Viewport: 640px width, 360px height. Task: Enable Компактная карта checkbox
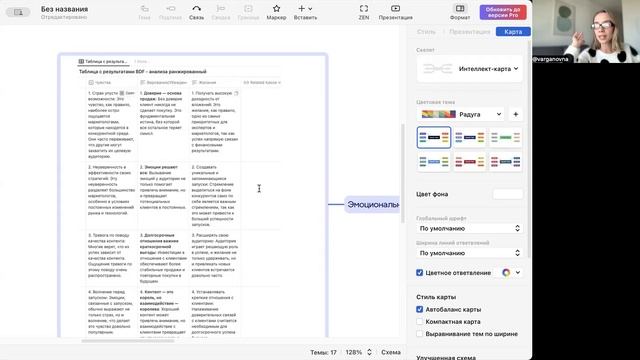click(420, 322)
